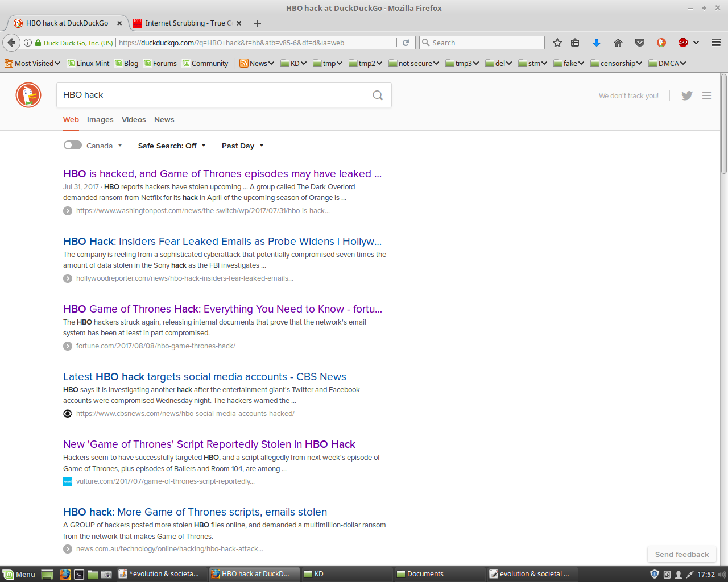Show bookmarks list icon in toolbar

(x=575, y=43)
